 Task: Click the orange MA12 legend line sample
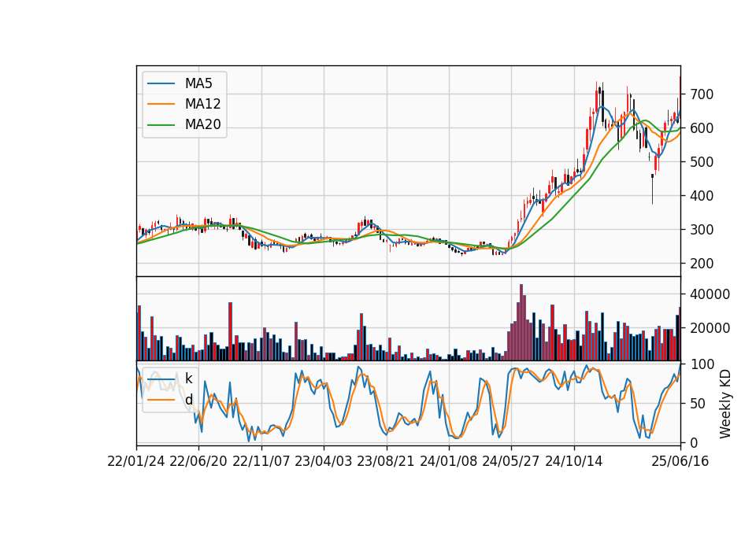(x=161, y=104)
